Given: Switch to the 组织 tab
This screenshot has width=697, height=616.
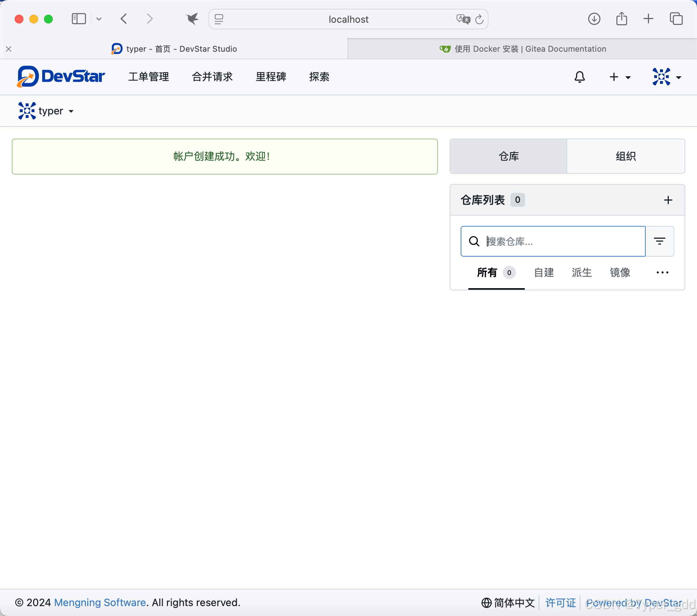Looking at the screenshot, I should click(626, 156).
